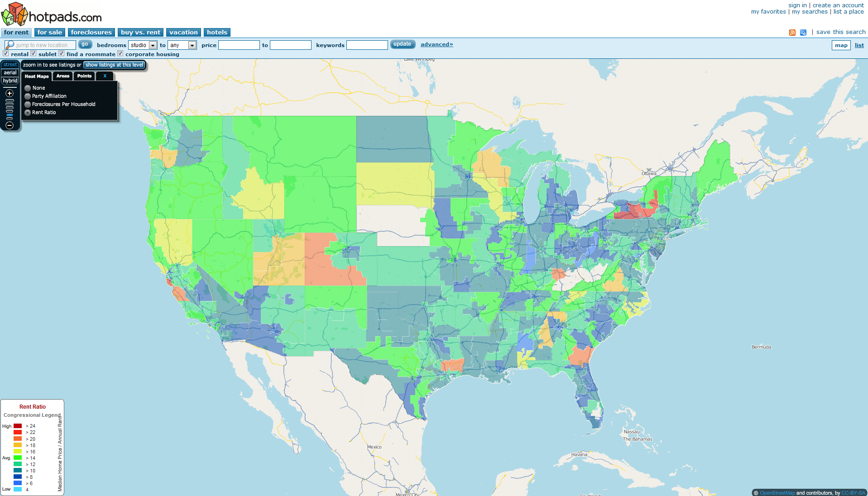Screen dimensions: 868x496
Task: Click the save this search link
Action: tap(841, 32)
